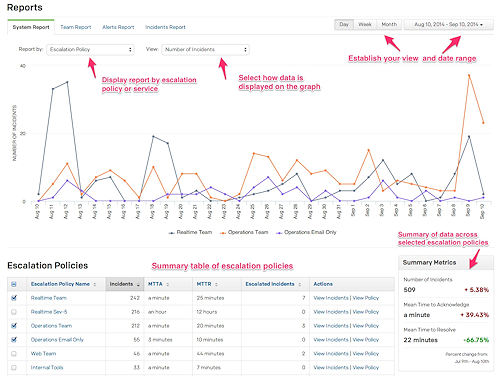Check the Internal Tools row checkbox
The image size is (500, 376).
click(14, 368)
